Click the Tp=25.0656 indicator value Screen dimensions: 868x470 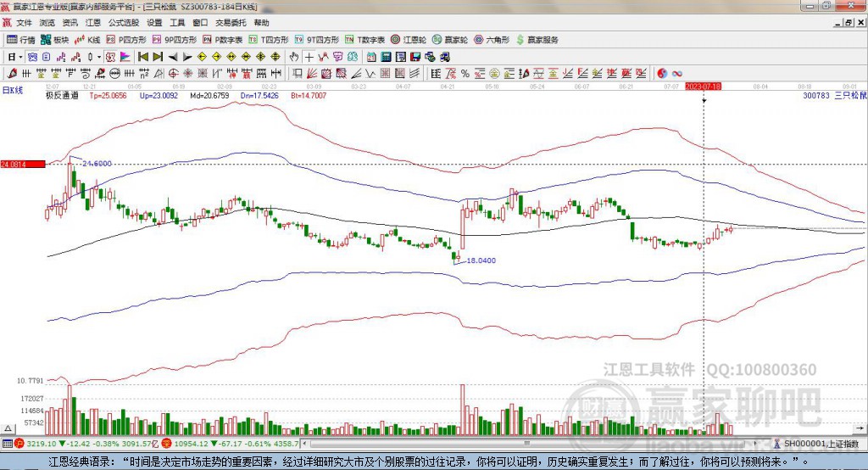pyautogui.click(x=108, y=95)
